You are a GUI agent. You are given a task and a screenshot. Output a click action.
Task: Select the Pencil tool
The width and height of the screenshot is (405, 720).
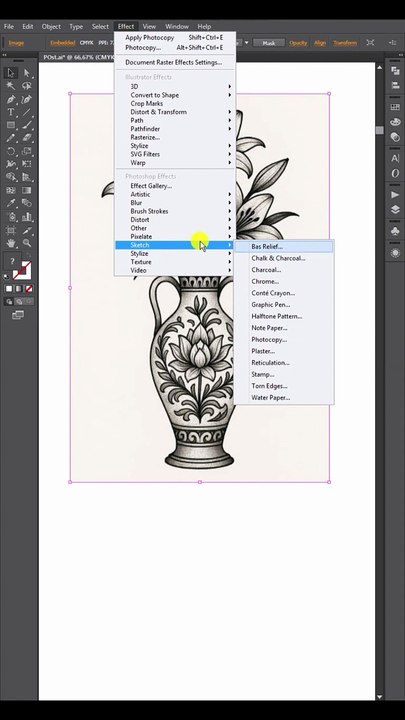[11, 138]
